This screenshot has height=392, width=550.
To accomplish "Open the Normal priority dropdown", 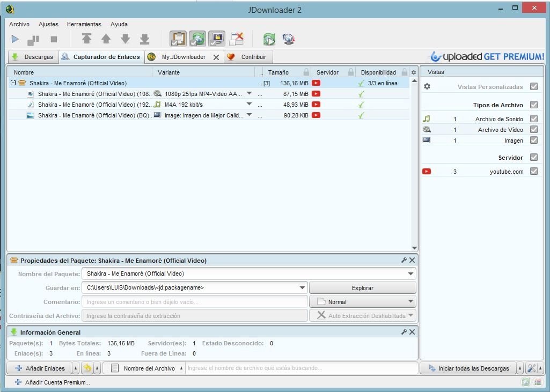I will click(x=362, y=301).
